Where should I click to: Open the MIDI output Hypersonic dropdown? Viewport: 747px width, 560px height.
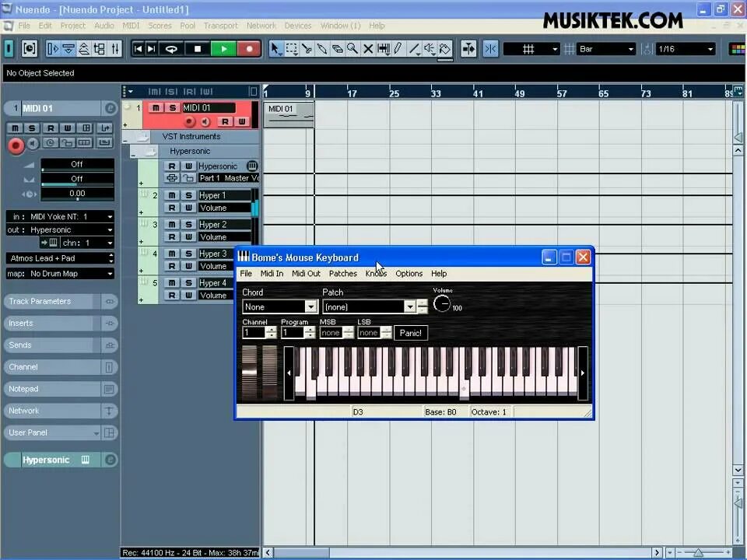pos(61,230)
